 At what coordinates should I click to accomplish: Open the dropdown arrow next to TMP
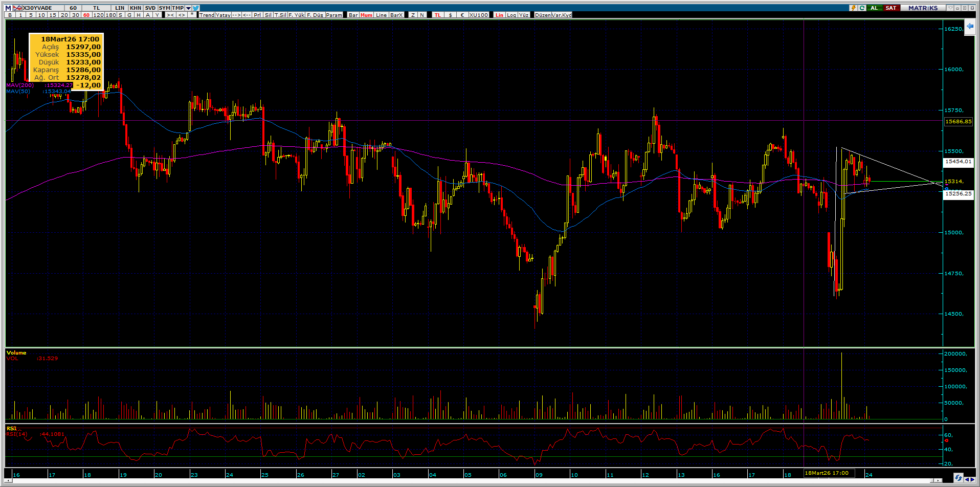pyautogui.click(x=188, y=8)
